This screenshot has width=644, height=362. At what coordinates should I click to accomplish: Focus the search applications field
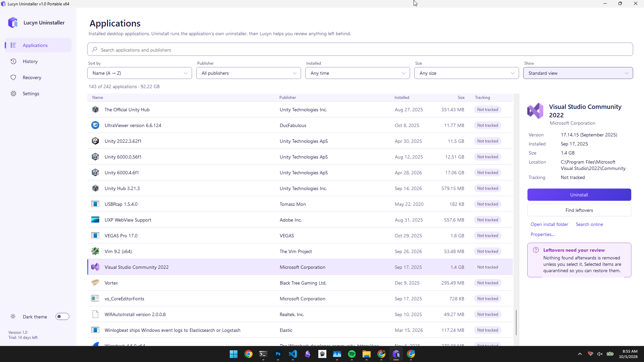pyautogui.click(x=360, y=50)
